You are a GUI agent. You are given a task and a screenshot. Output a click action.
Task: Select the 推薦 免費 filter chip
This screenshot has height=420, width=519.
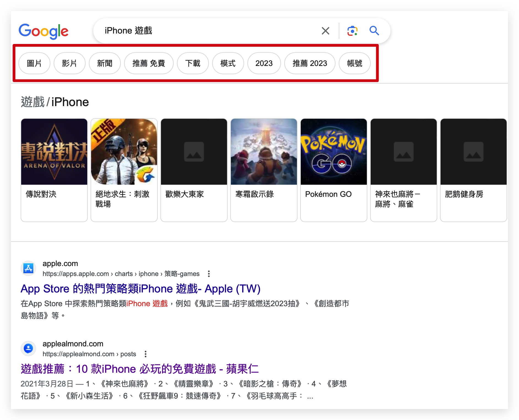click(x=149, y=63)
